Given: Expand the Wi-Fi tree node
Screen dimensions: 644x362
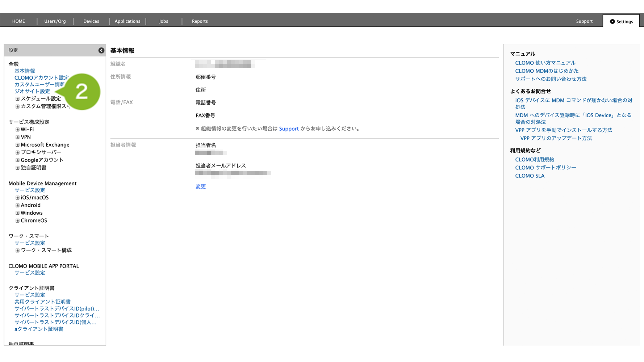Looking at the screenshot, I should click(17, 130).
